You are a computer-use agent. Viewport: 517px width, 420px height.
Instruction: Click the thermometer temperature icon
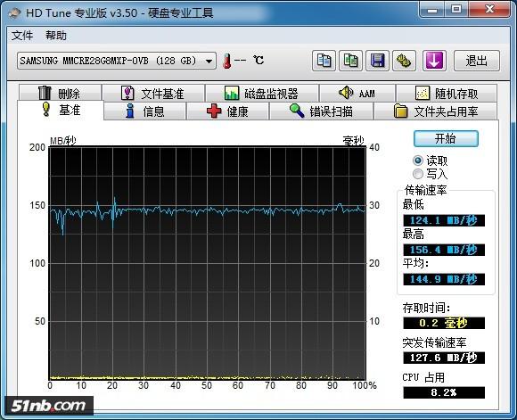(226, 61)
